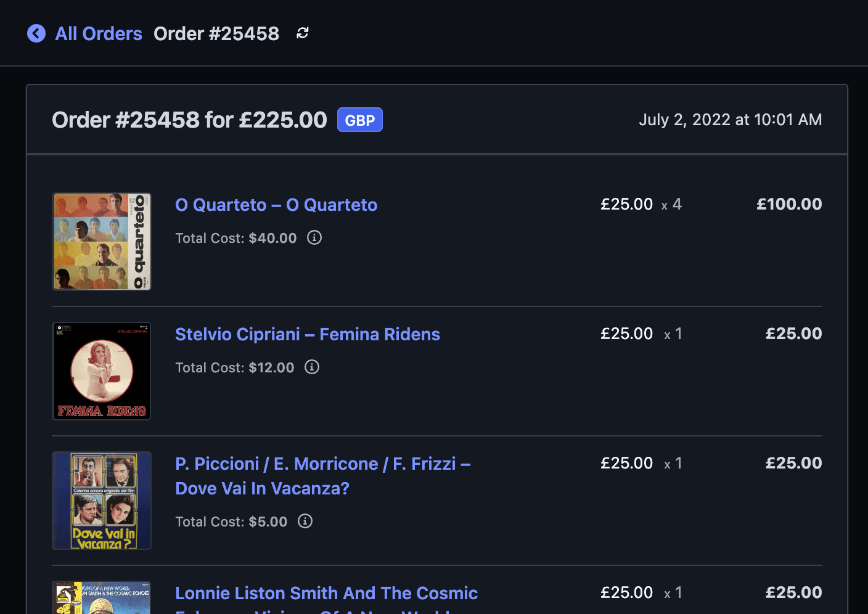This screenshot has width=868, height=614.
Task: Click the order date July 2, 2022
Action: [730, 120]
